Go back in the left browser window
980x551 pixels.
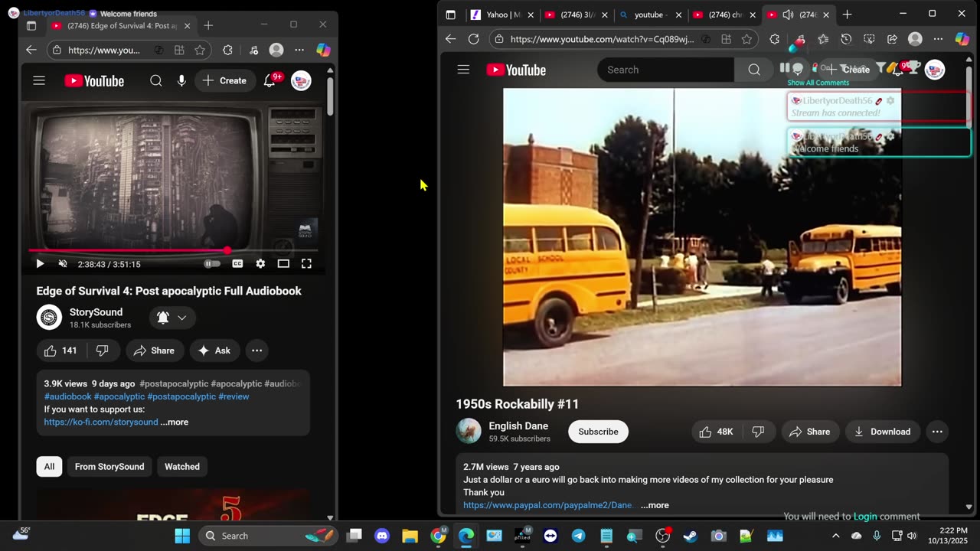coord(31,50)
